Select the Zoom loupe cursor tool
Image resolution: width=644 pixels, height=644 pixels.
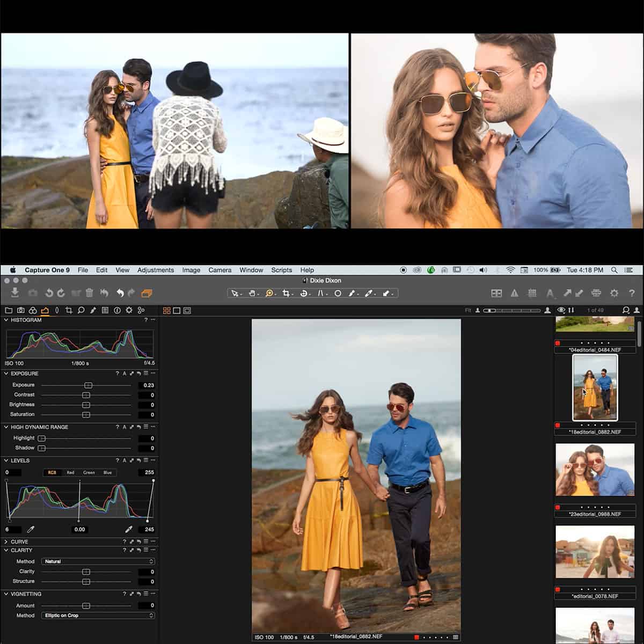pyautogui.click(x=269, y=294)
